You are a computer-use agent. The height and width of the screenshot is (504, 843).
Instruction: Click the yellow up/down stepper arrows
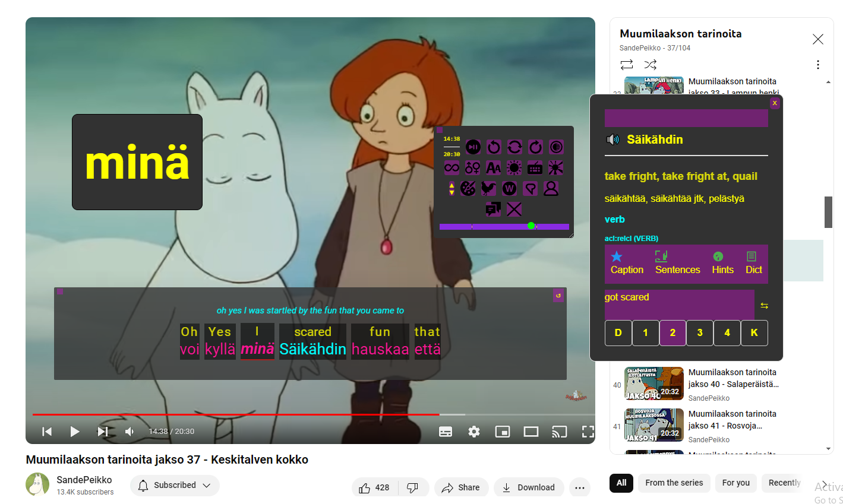tap(452, 189)
